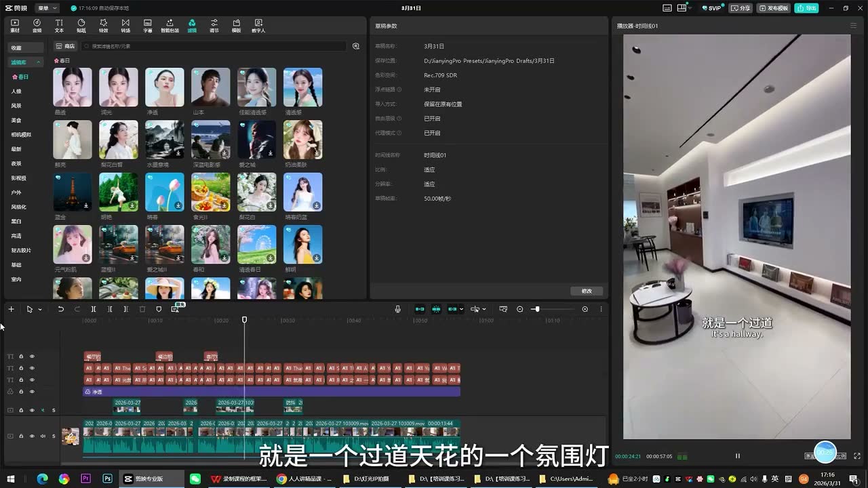Viewport: 868px width, 488px height.
Task: Click the marker shield icon
Action: point(159,309)
